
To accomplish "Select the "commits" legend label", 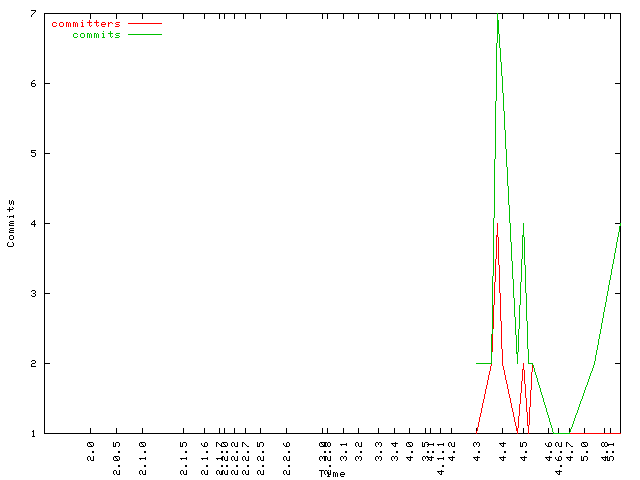I will click(96, 35).
